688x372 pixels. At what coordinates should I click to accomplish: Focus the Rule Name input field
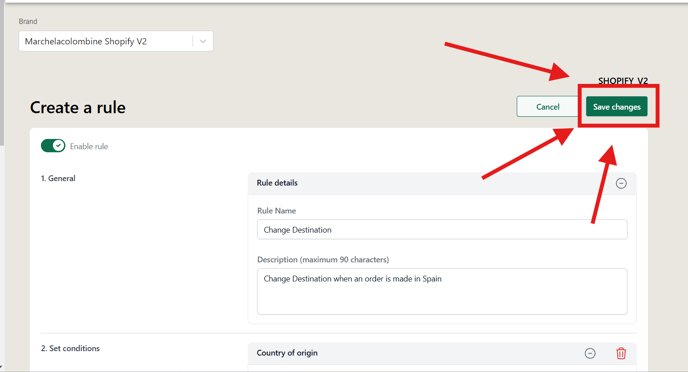(442, 229)
